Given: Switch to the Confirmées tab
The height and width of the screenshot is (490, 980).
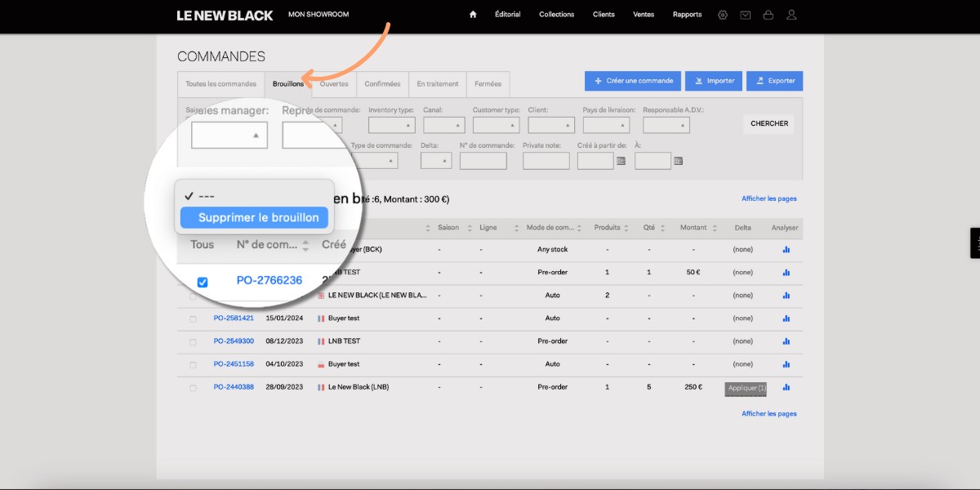Looking at the screenshot, I should tap(382, 84).
